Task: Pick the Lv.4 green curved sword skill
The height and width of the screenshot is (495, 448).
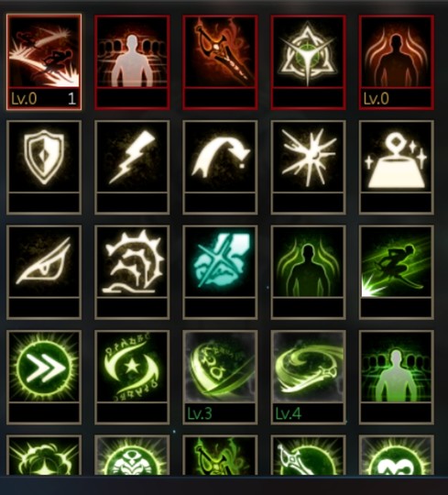Action: (x=308, y=378)
